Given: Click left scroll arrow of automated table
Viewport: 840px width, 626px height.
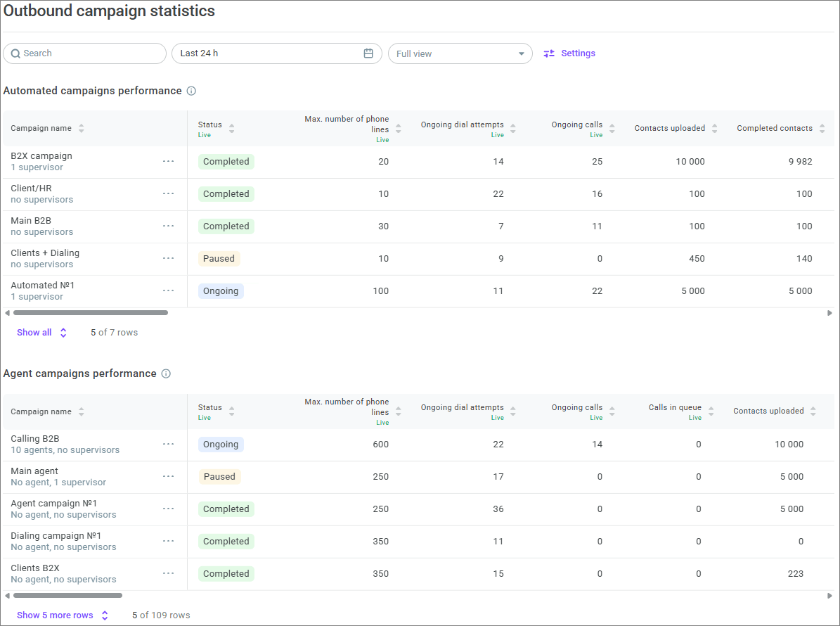Looking at the screenshot, I should click(x=7, y=313).
